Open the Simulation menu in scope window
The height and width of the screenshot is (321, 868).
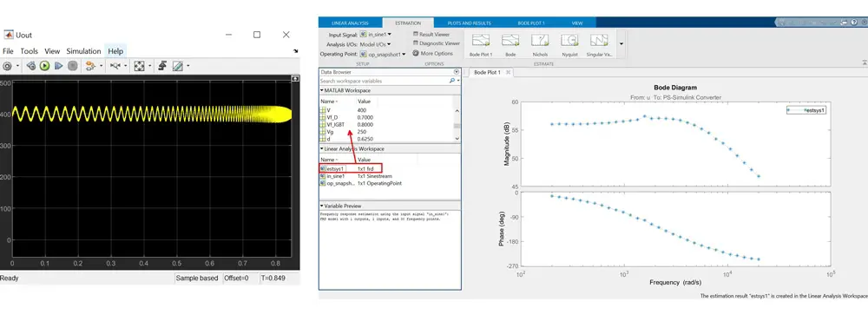pyautogui.click(x=83, y=51)
